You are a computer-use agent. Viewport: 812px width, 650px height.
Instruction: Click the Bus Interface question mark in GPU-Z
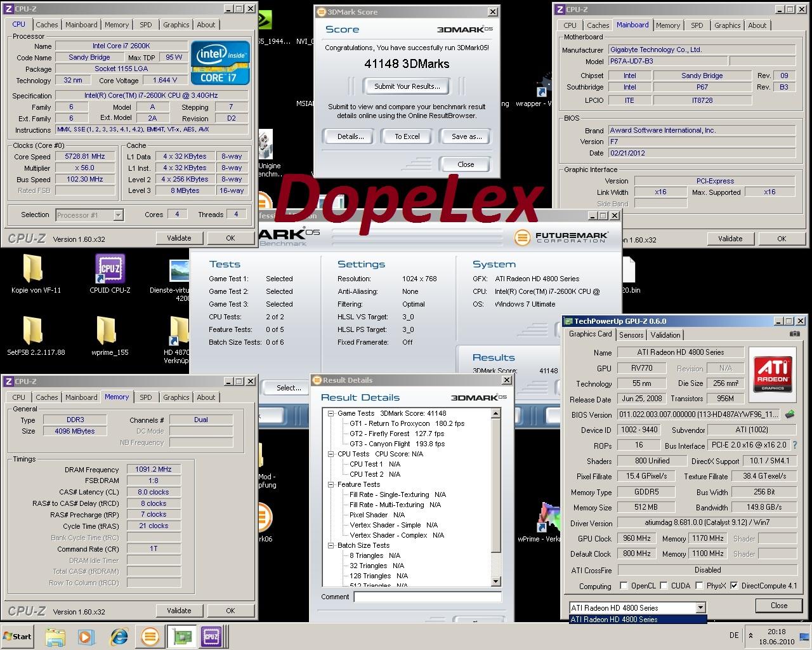coord(795,446)
